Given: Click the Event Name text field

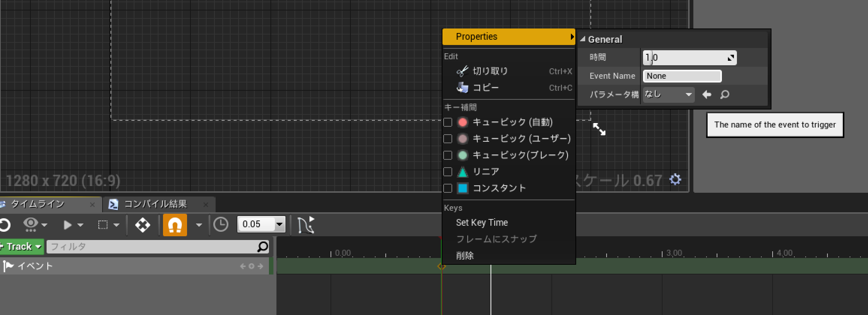Looking at the screenshot, I should pyautogui.click(x=682, y=76).
